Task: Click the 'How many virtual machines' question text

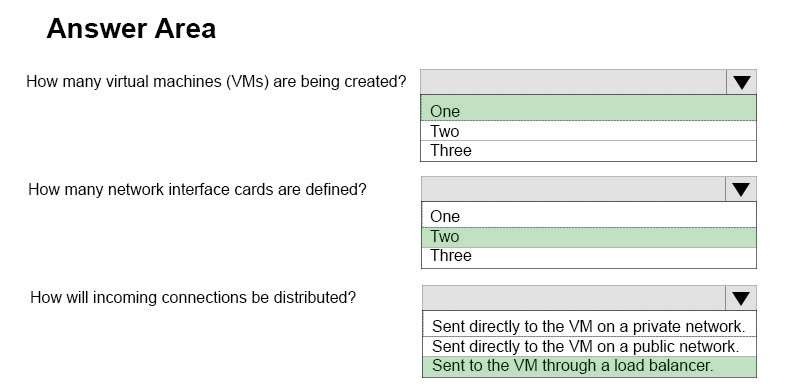Action: (216, 81)
